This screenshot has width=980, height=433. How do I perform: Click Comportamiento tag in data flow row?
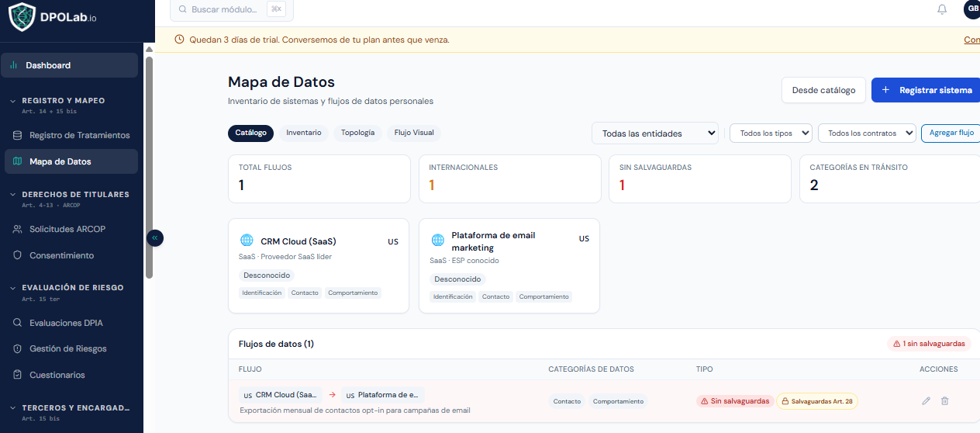coord(618,401)
